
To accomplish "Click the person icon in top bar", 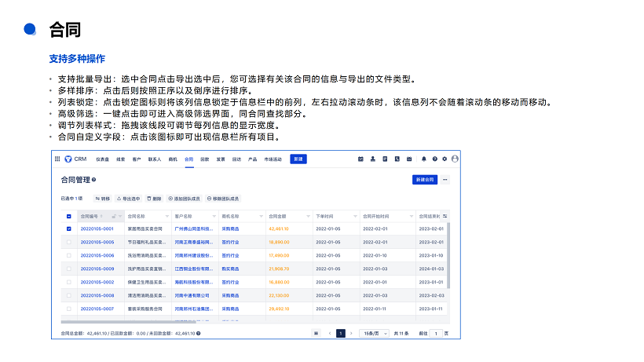I will coord(373,159).
